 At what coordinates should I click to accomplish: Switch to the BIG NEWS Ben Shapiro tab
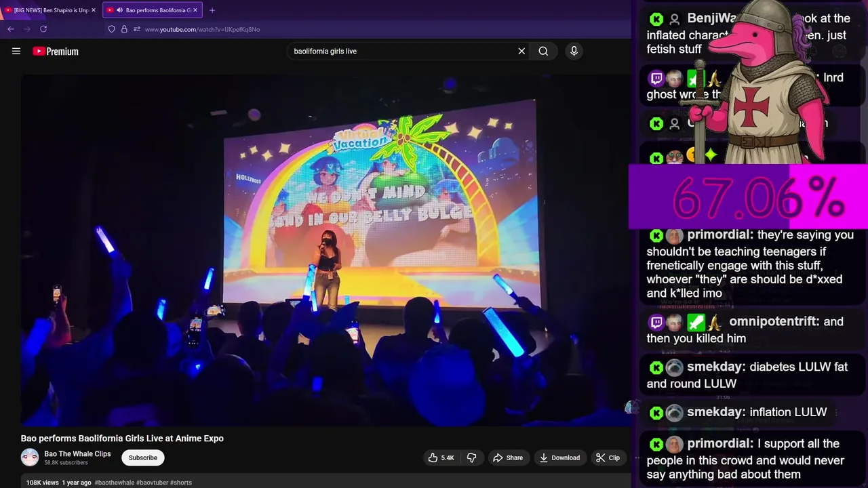click(x=51, y=10)
